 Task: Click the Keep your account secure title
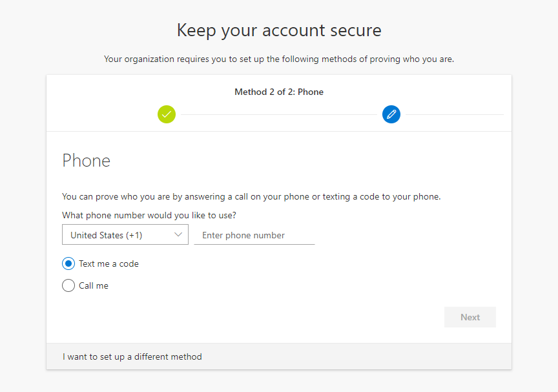point(279,30)
